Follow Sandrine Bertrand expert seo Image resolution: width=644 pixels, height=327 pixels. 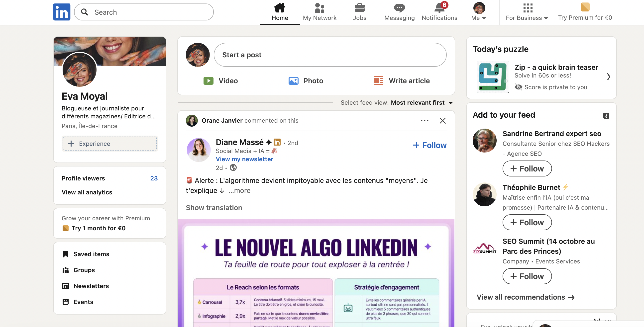(527, 169)
